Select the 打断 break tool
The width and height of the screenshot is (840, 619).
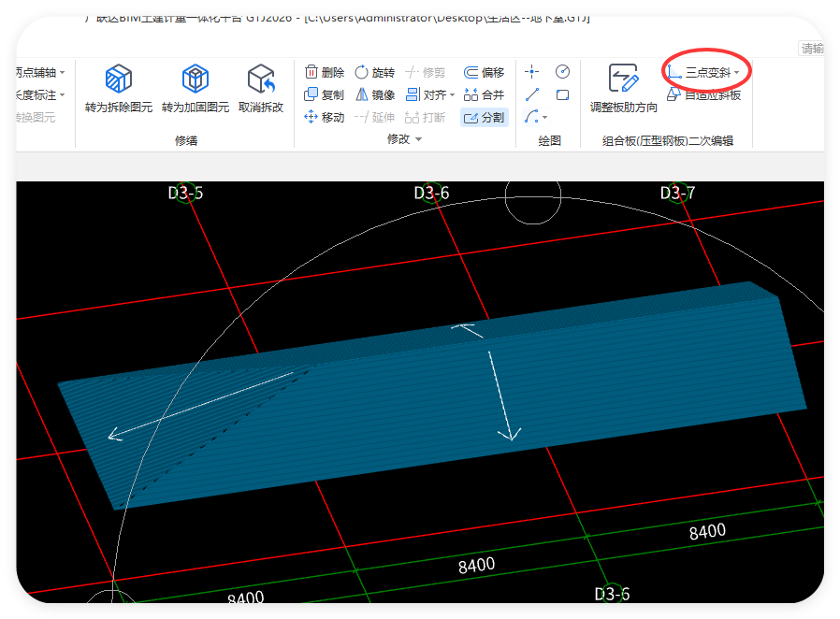[425, 117]
